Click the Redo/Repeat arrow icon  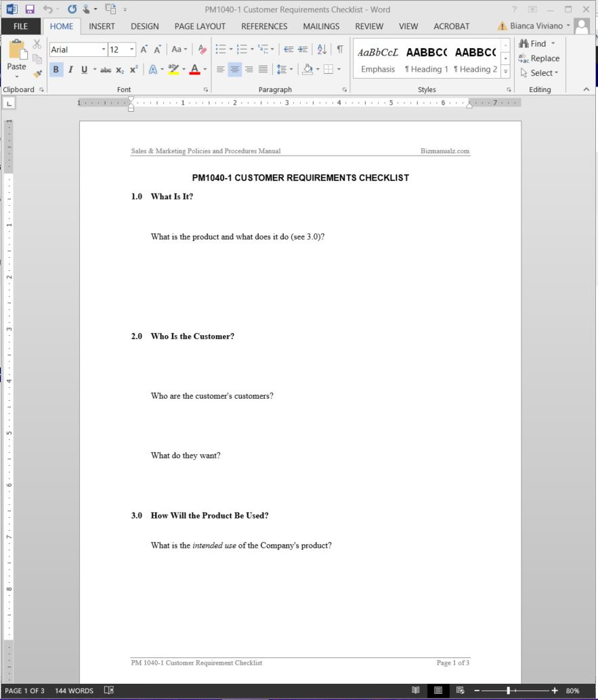[x=72, y=9]
